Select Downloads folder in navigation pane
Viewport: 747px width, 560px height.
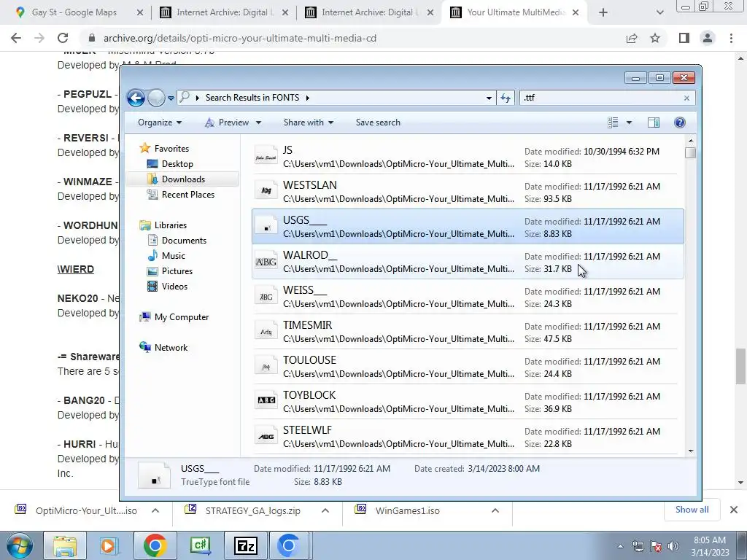[x=182, y=179]
